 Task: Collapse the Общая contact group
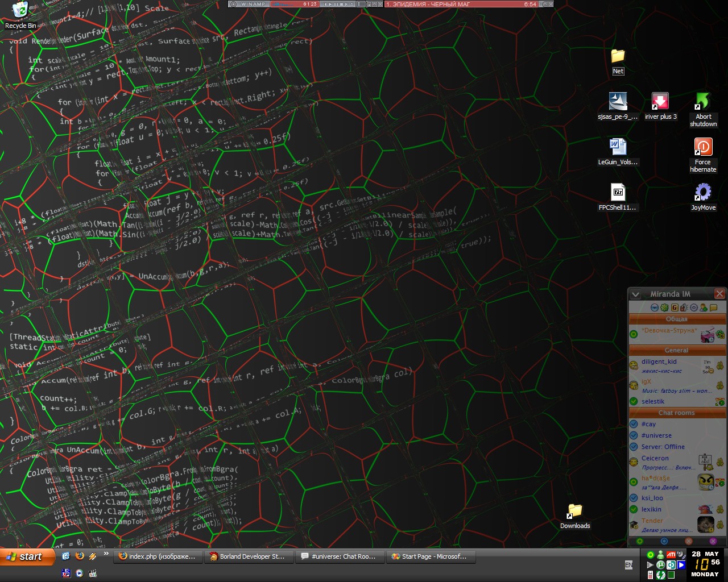[676, 319]
